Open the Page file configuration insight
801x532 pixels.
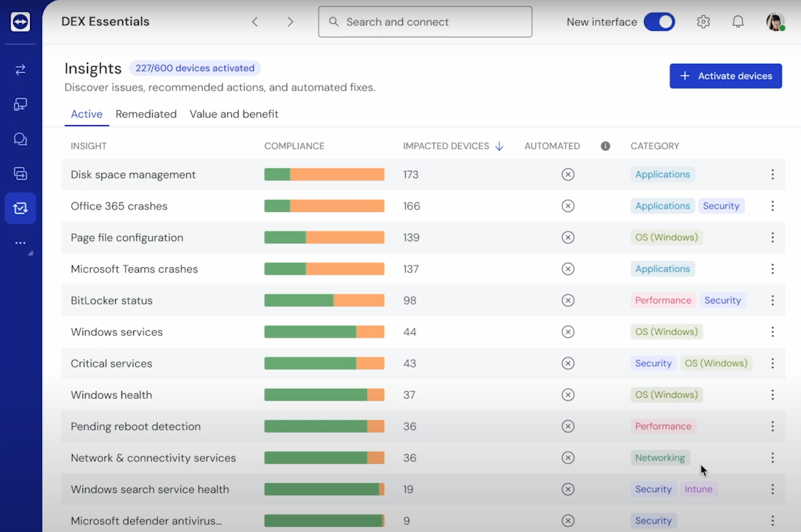(x=127, y=238)
